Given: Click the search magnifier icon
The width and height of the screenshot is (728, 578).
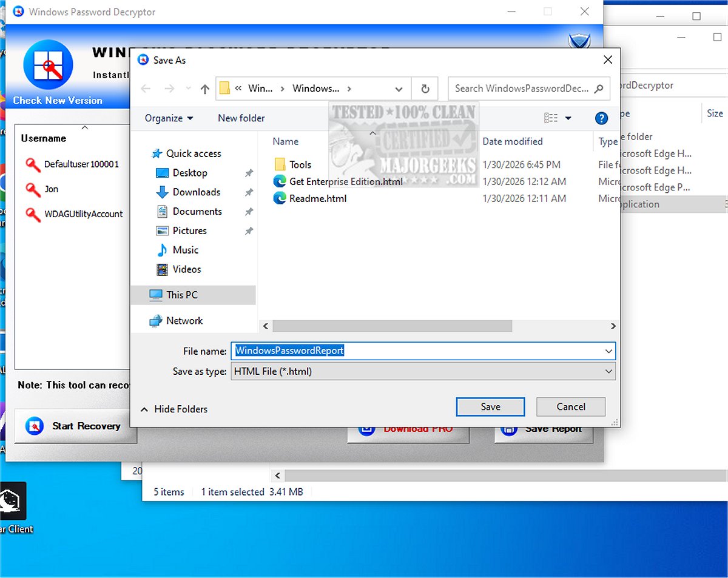Looking at the screenshot, I should [x=599, y=89].
